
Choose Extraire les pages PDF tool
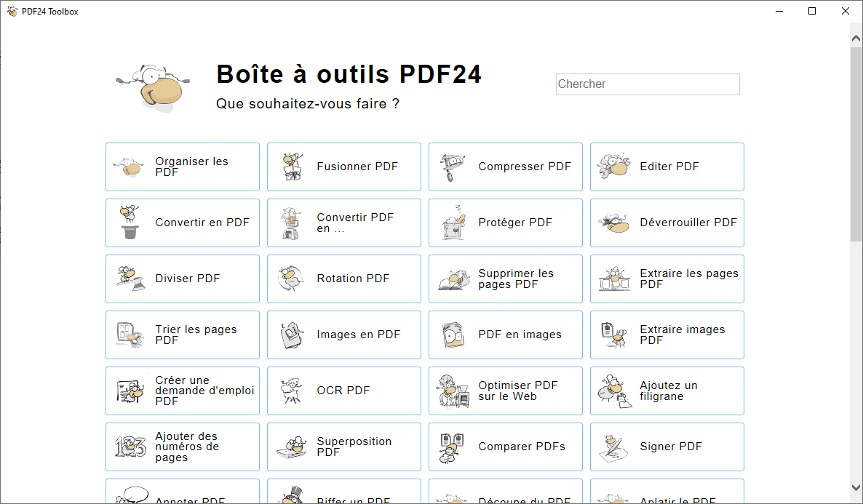click(667, 279)
